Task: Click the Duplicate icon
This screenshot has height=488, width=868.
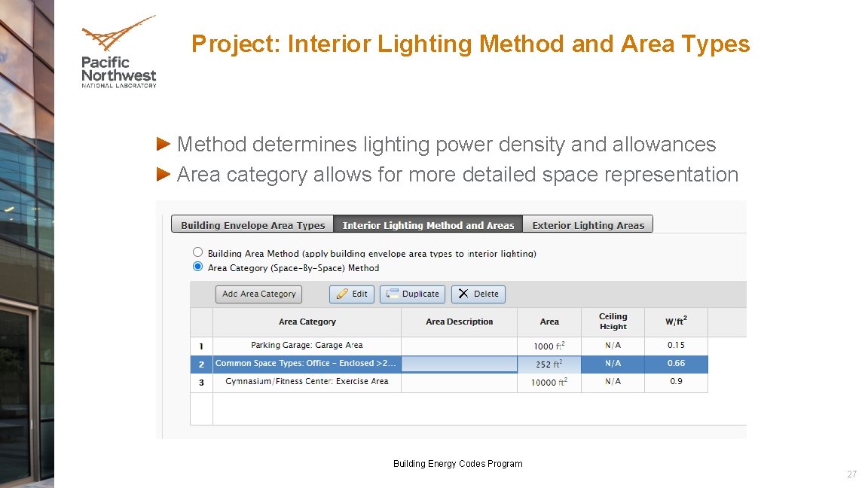Action: (x=390, y=294)
